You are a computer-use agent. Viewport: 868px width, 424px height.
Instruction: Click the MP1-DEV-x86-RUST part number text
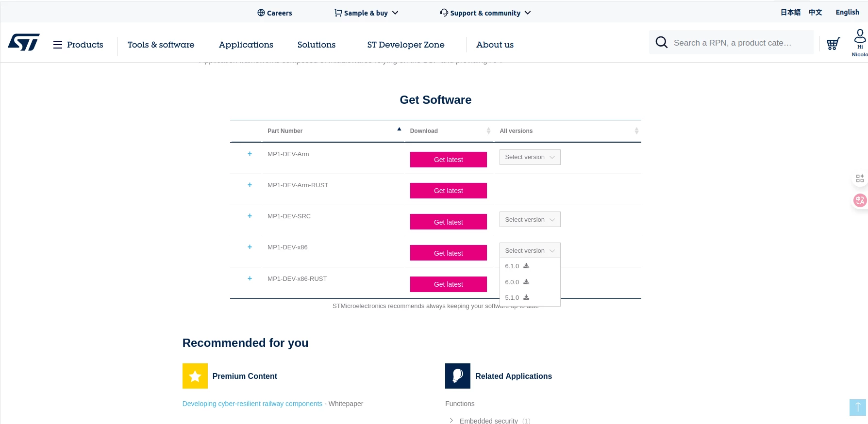[297, 279]
